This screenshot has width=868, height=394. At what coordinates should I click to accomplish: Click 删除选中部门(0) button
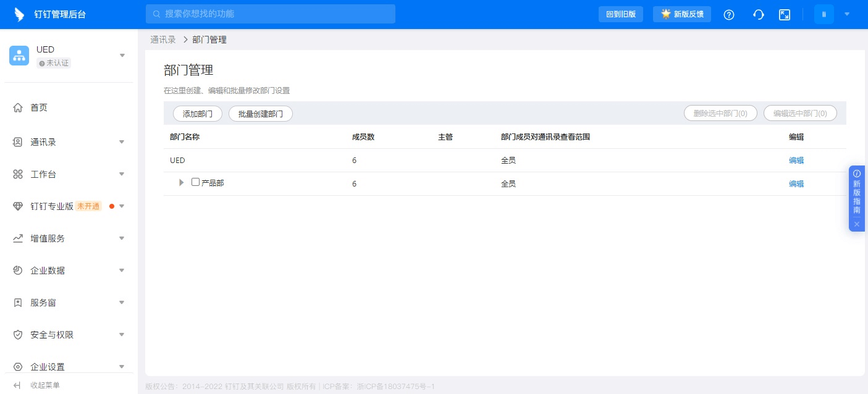(x=720, y=114)
